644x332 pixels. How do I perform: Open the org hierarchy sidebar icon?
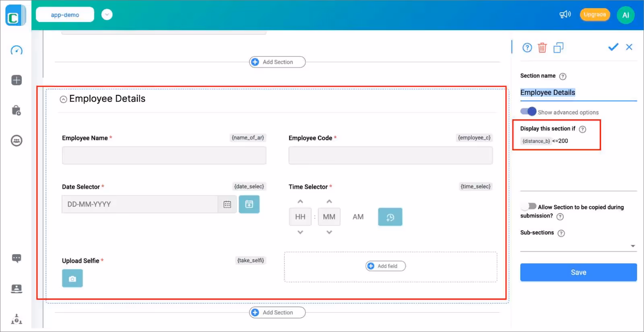coord(17,319)
